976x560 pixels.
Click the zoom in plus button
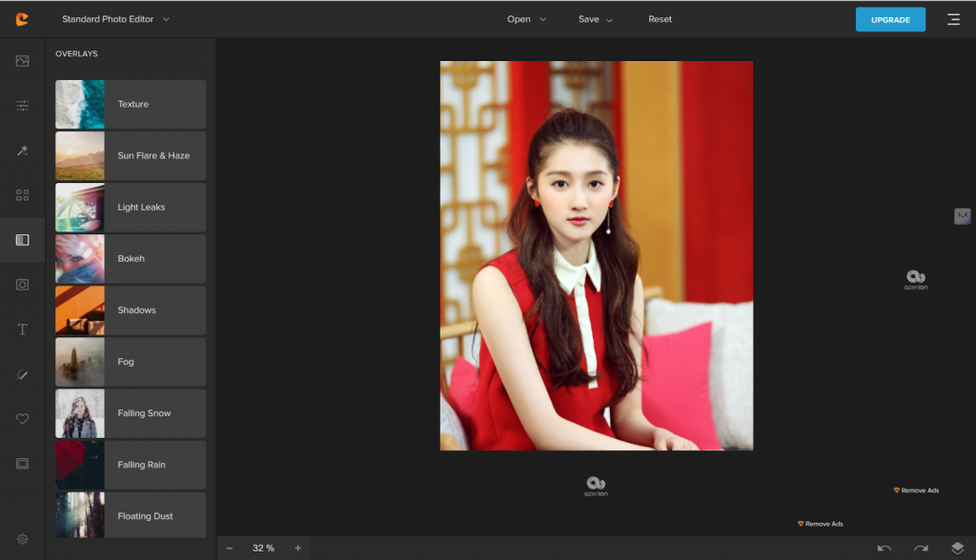tap(297, 548)
